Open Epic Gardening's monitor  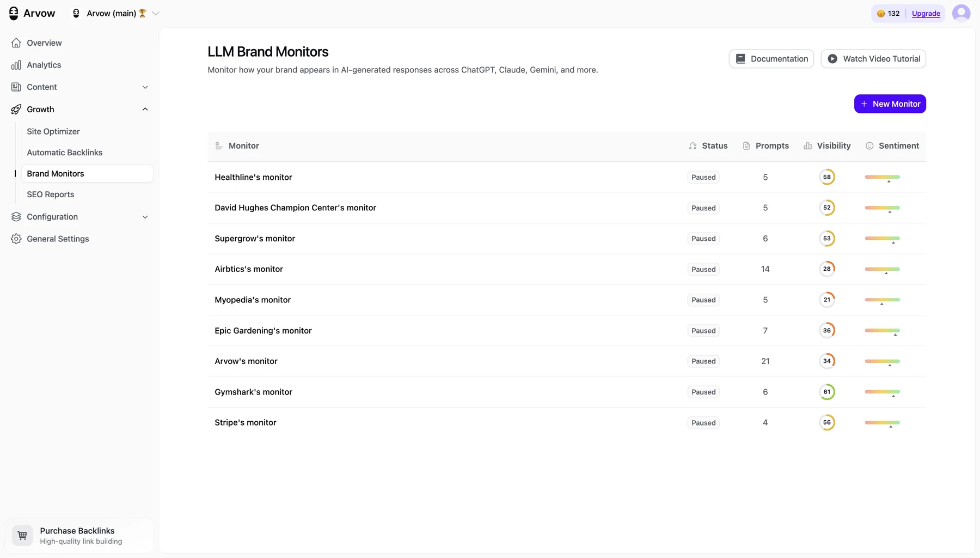coord(566,331)
